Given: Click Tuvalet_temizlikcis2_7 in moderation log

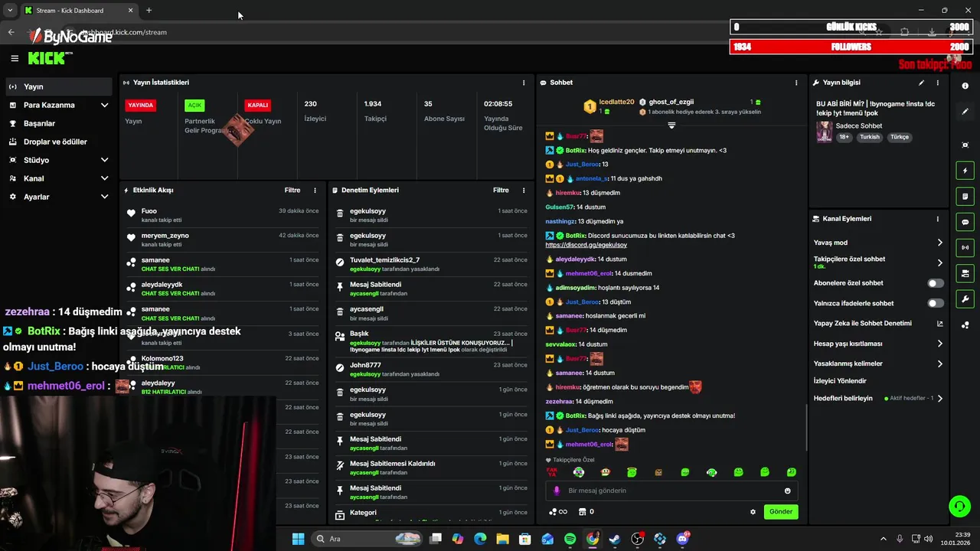Looking at the screenshot, I should (384, 260).
